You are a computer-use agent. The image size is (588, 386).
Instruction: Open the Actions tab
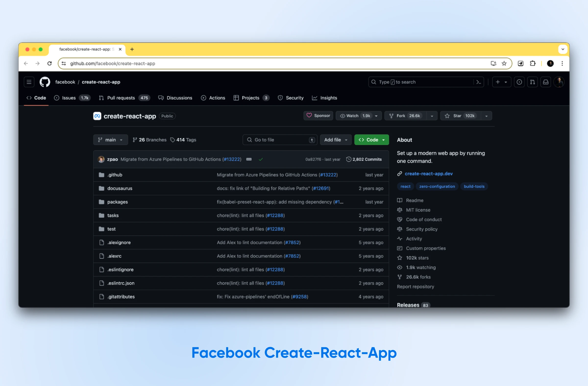[x=213, y=98]
